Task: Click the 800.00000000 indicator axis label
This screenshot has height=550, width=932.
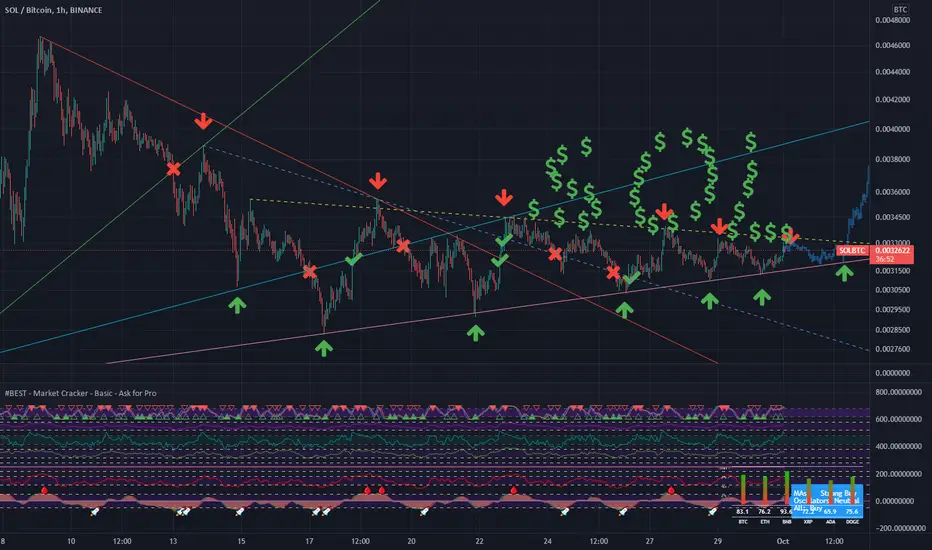Action: 899,392
